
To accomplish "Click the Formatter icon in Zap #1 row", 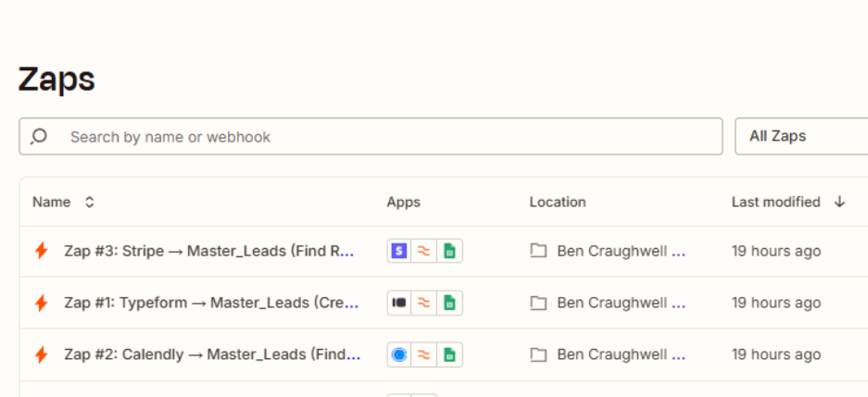I will point(424,303).
